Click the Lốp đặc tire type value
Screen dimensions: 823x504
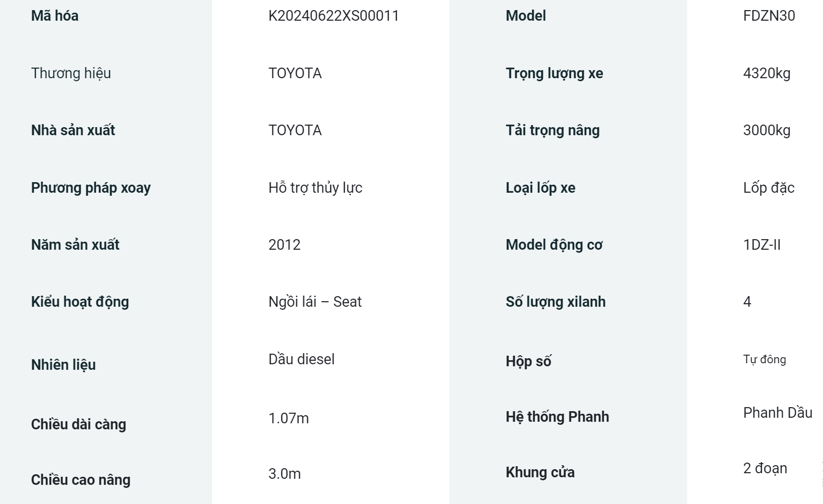[768, 188]
